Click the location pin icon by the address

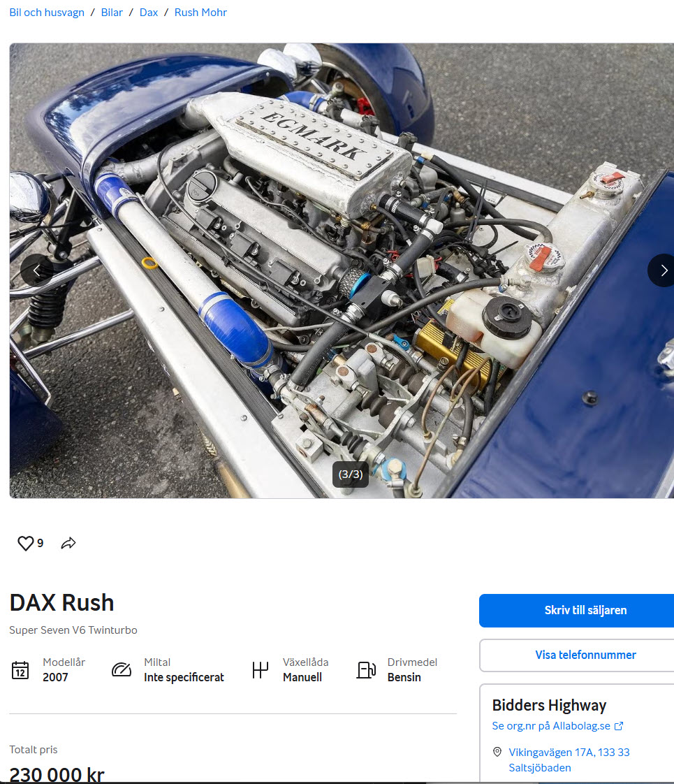click(x=497, y=751)
